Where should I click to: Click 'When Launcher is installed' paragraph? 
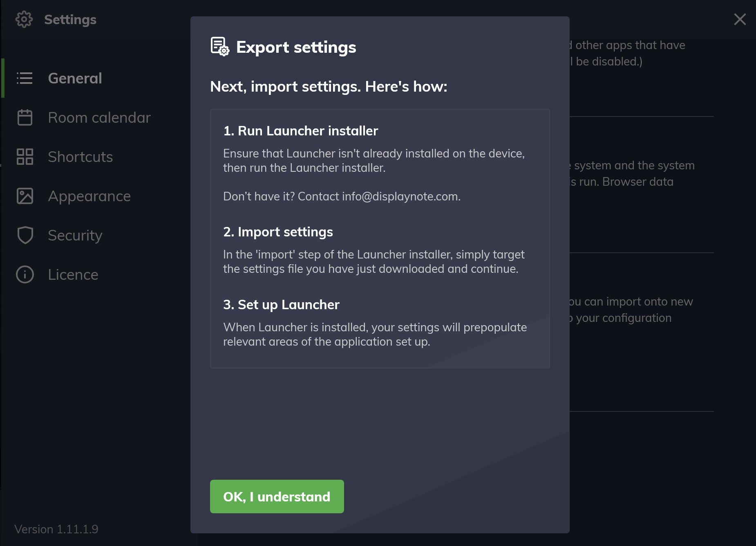click(x=375, y=335)
